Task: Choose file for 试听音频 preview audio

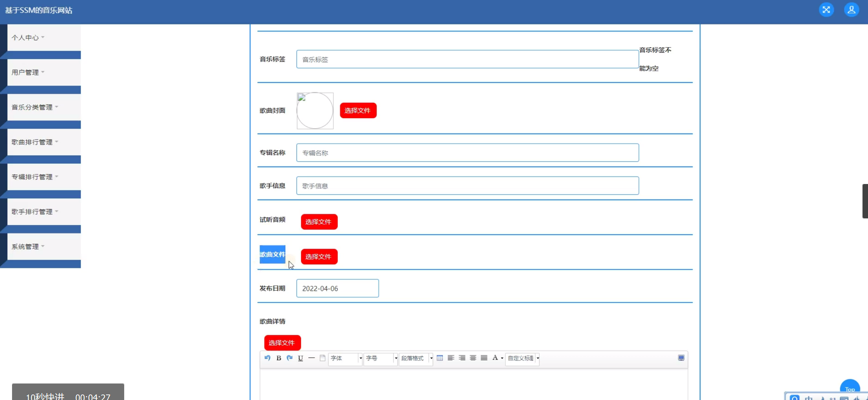Action: point(319,221)
